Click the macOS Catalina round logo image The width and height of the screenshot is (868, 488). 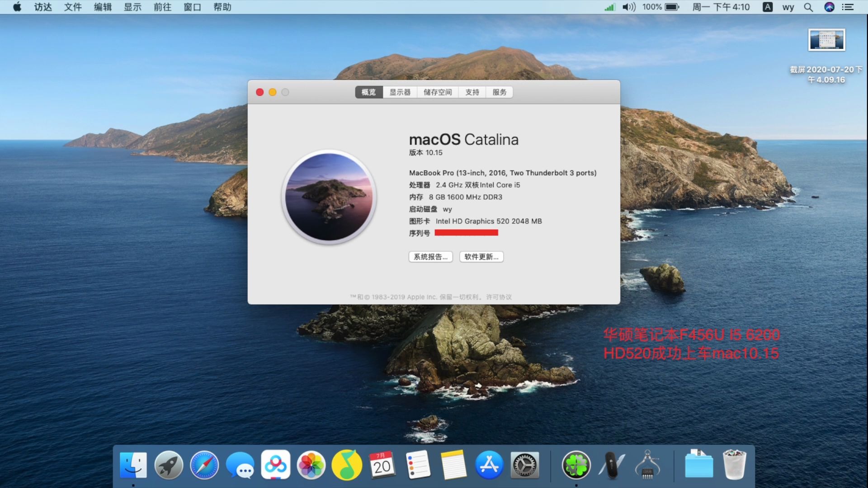[329, 197]
